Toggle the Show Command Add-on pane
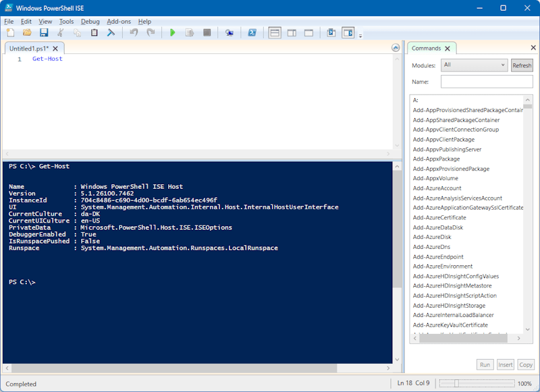540x392 pixels. (x=346, y=32)
